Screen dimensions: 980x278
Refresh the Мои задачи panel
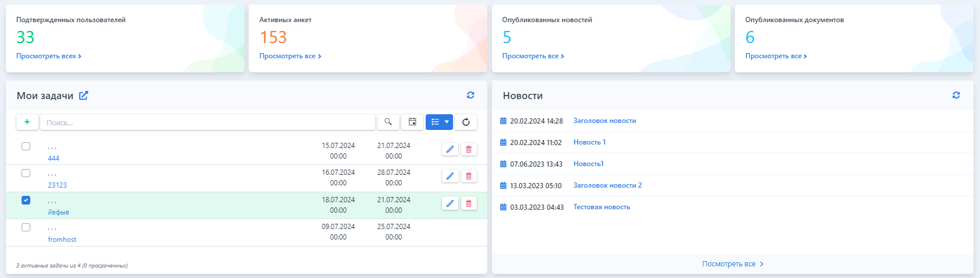coord(470,96)
